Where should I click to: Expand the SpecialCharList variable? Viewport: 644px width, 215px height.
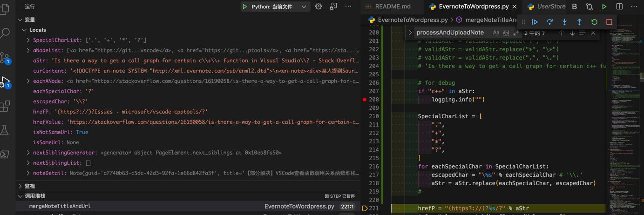coord(28,40)
